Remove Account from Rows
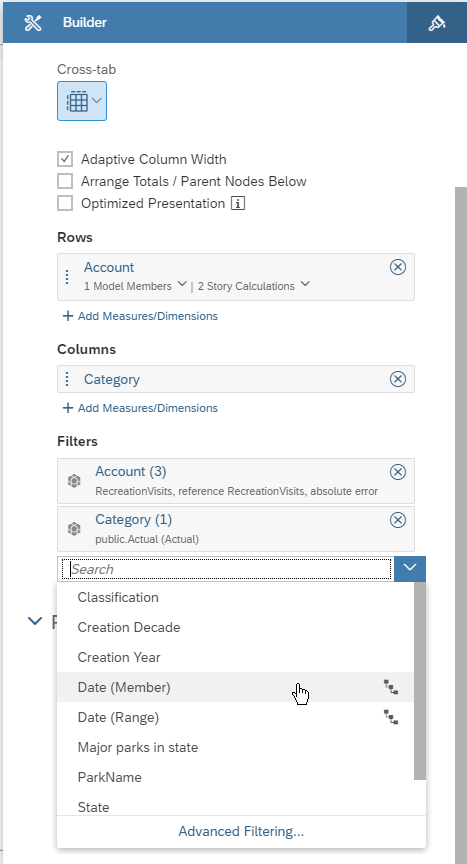Image resolution: width=467 pixels, height=864 pixels. (398, 267)
